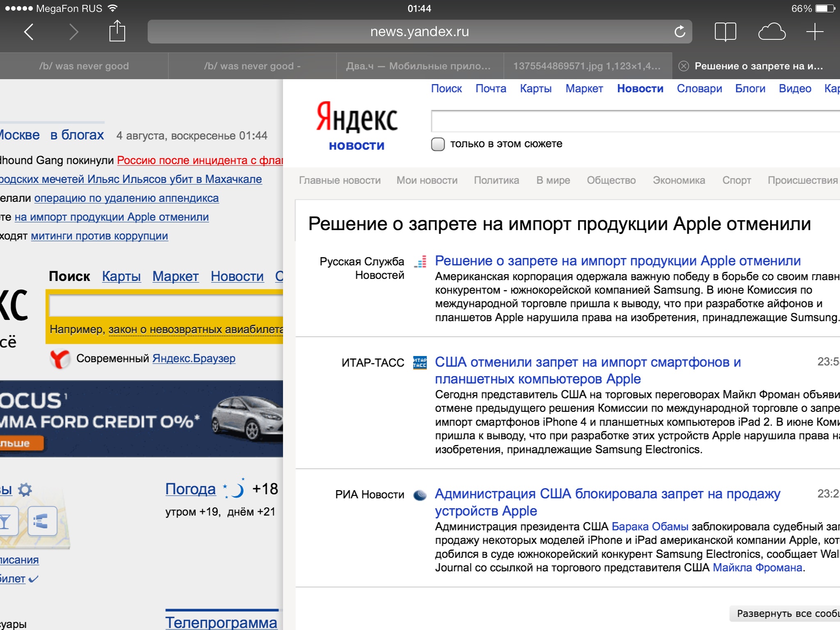Click the cocktail glass map icon
The image size is (840, 630).
tap(7, 521)
